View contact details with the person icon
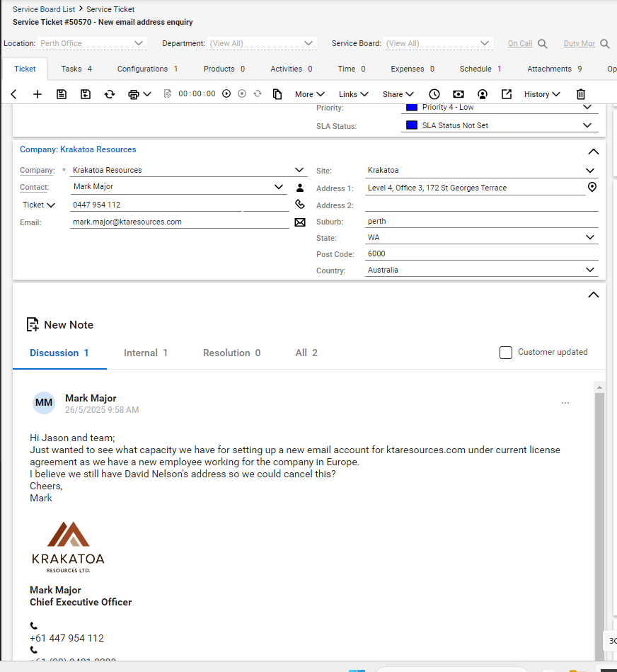This screenshot has height=672, width=617. (300, 188)
